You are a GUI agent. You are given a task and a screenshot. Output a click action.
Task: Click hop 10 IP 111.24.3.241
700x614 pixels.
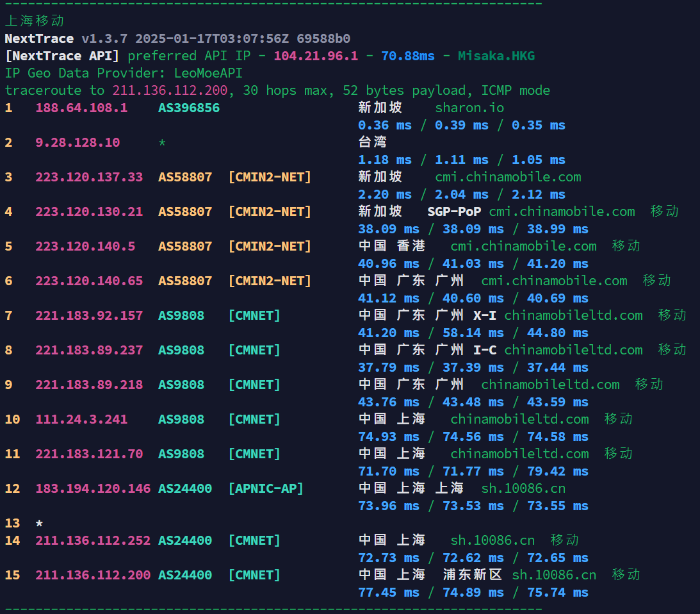[81, 419]
